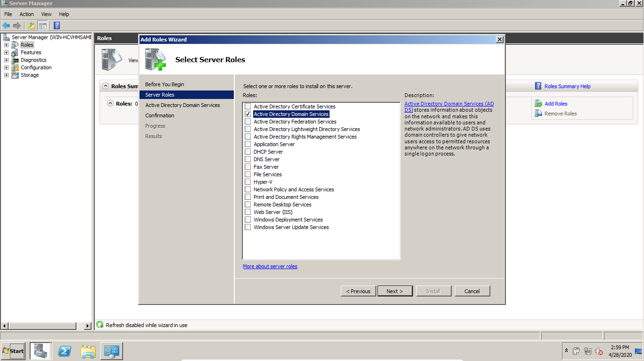Collapse the Roles Summary section
Screen dimensions: 644x361
(x=106, y=86)
